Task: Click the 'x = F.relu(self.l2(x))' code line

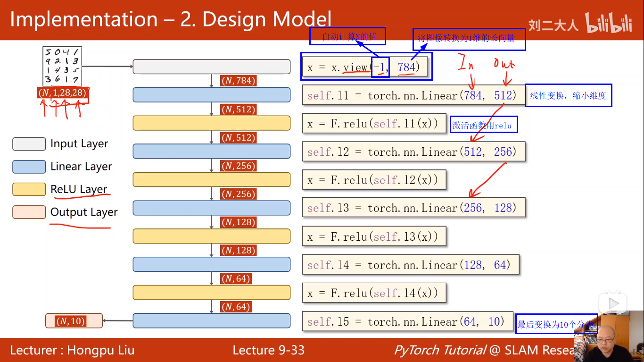Action: (x=373, y=180)
